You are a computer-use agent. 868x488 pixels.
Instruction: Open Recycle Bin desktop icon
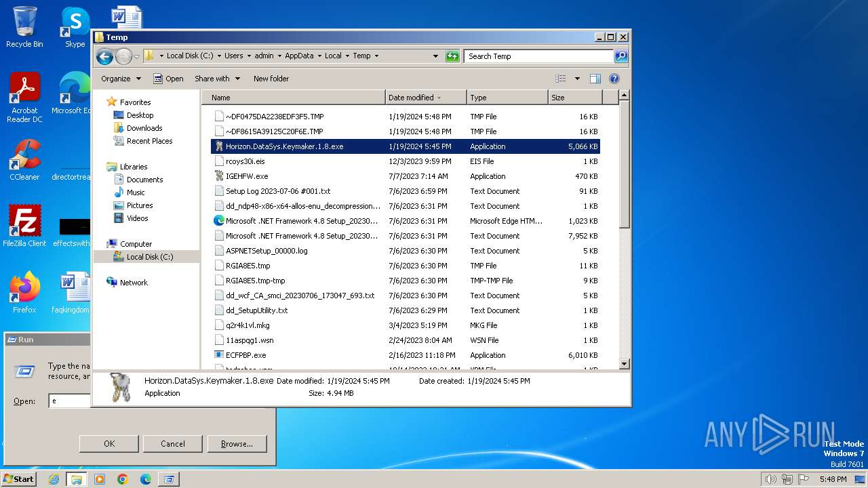coord(24,27)
